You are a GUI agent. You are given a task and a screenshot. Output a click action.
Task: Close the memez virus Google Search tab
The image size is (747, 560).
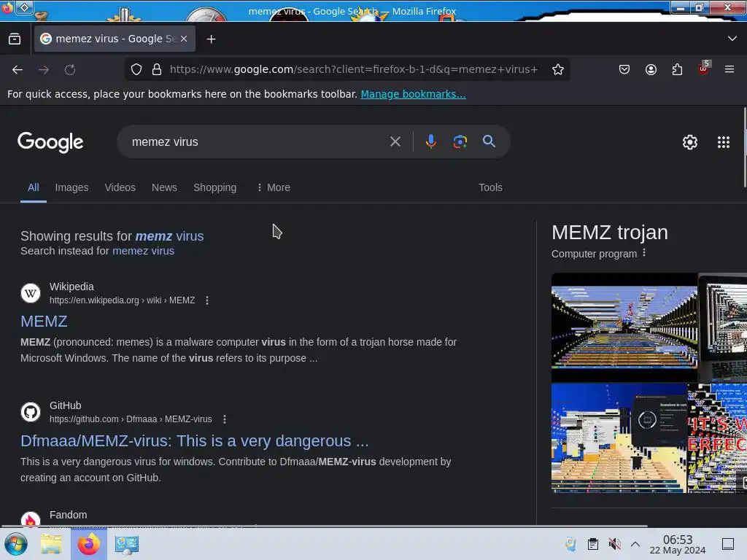coord(184,39)
